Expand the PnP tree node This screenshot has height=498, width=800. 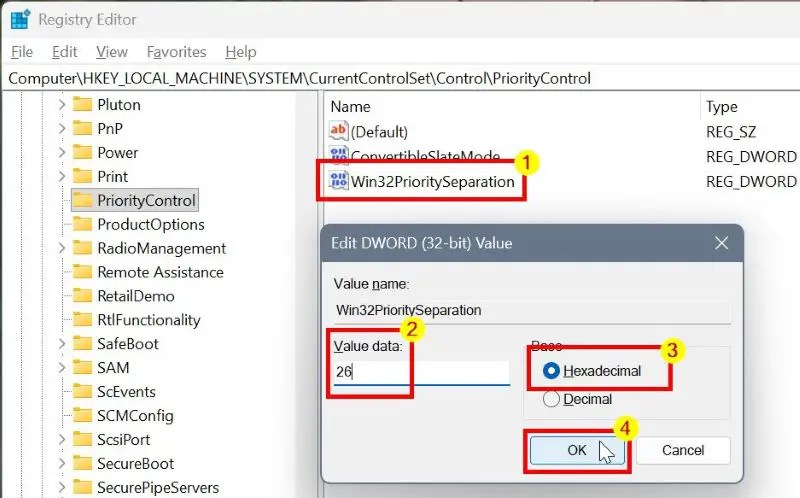[62, 128]
